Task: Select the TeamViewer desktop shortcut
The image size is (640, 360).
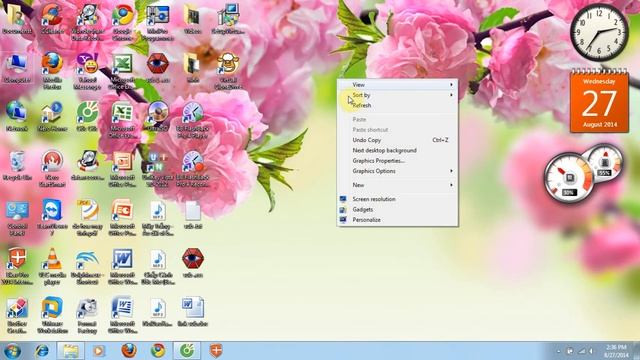Action: tap(52, 217)
